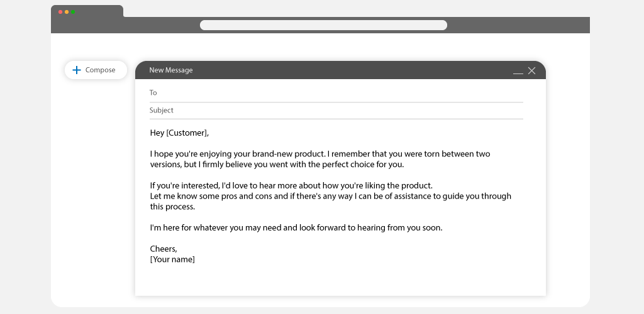Place cursor on the [Your name] placeholder

point(172,259)
